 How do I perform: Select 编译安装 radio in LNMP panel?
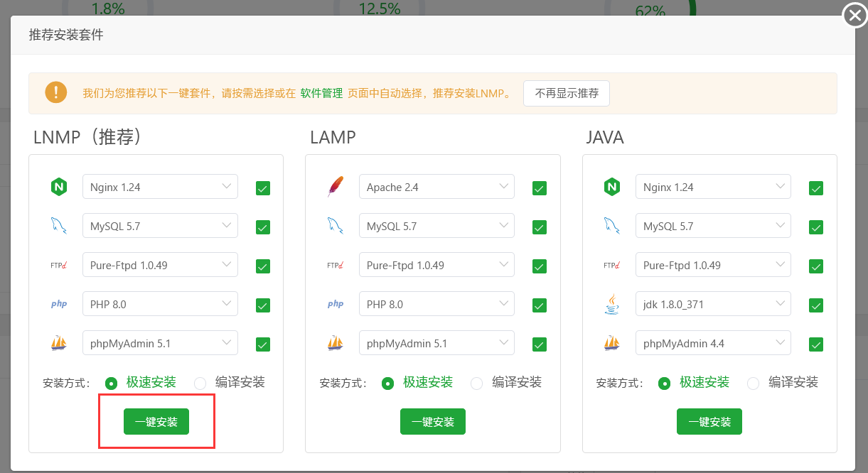point(200,384)
